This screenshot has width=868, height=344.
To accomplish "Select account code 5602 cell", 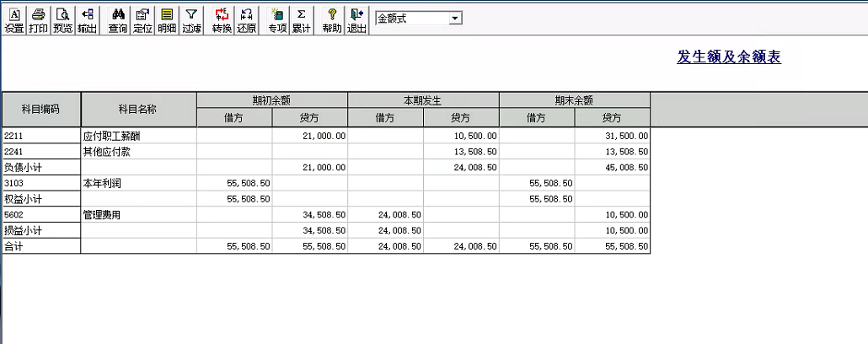I will pos(41,215).
